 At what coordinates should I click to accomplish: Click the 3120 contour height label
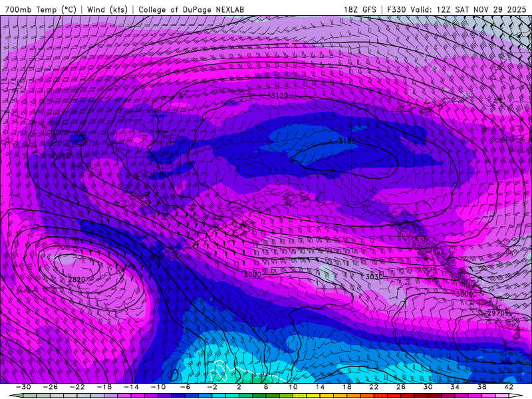pos(279,96)
